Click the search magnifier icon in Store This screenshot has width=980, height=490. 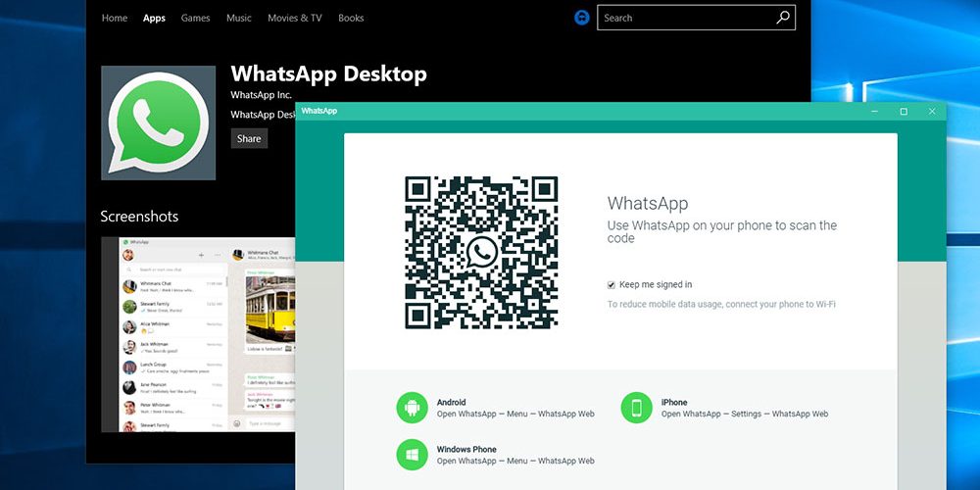[782, 18]
